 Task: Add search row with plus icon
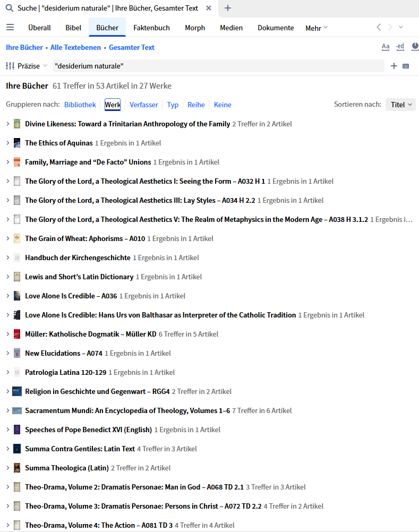point(394,66)
